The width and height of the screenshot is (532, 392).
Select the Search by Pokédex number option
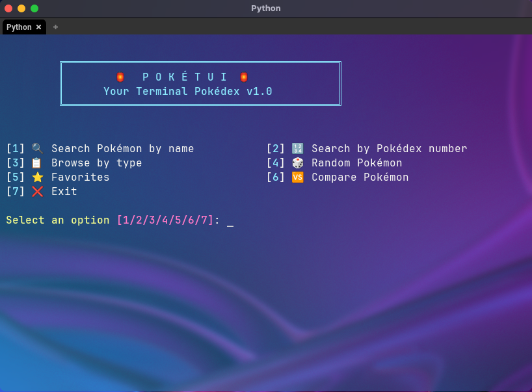tap(388, 148)
